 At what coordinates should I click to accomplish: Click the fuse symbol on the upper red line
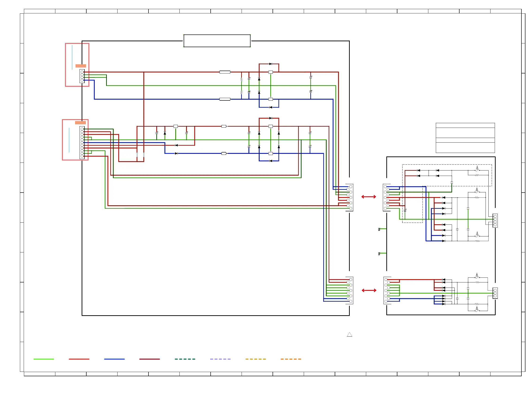[225, 72]
